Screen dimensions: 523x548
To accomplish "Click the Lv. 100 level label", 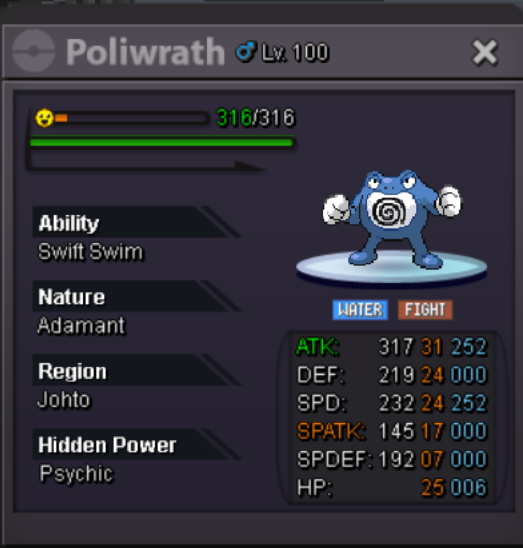I will 295,52.
